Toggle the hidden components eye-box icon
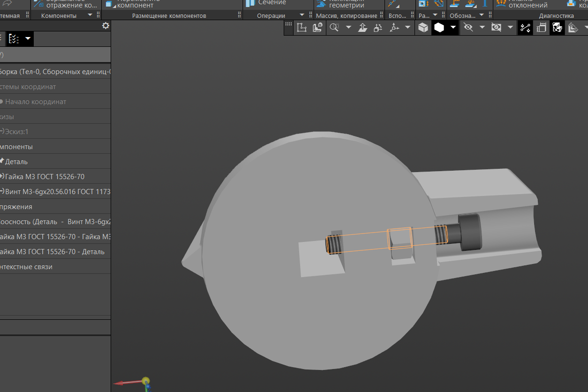Screen dimensions: 588x392 click(x=496, y=28)
